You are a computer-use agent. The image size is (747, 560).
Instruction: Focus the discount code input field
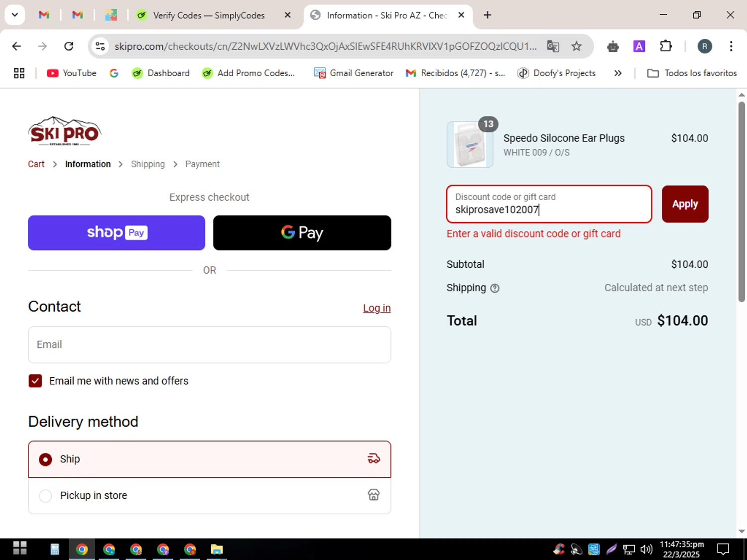coord(549,204)
